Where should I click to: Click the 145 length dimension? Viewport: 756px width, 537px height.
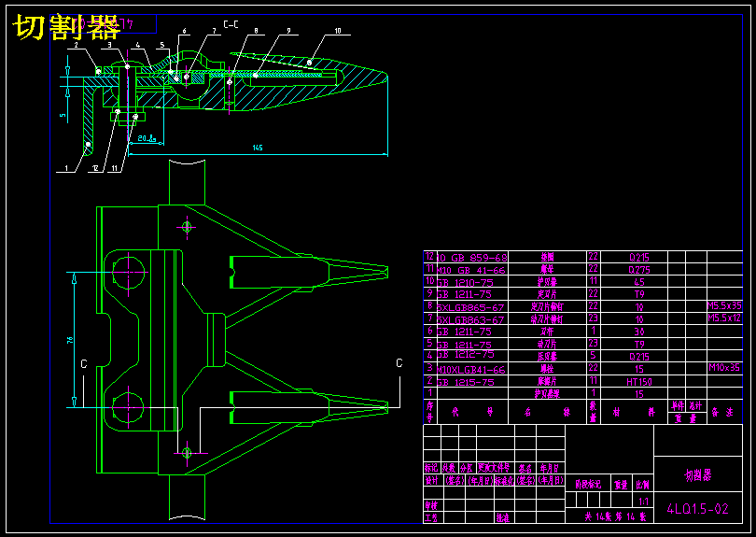click(258, 148)
